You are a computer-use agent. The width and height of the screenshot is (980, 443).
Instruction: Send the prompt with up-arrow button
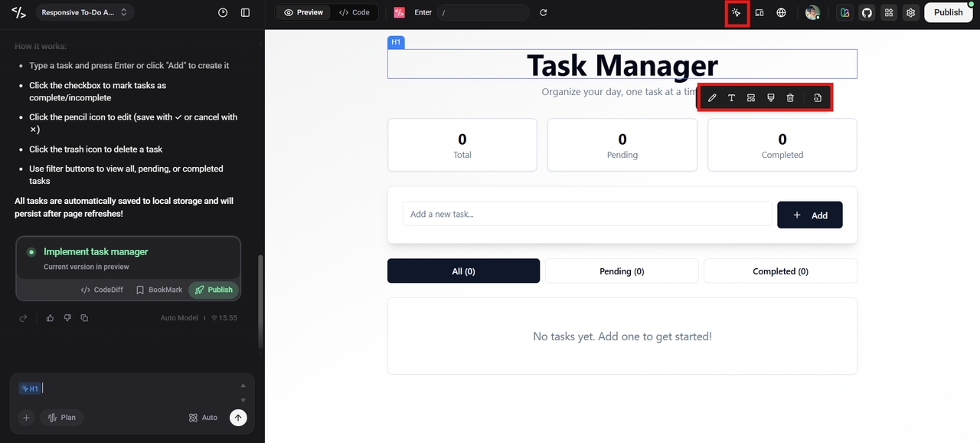pos(238,418)
